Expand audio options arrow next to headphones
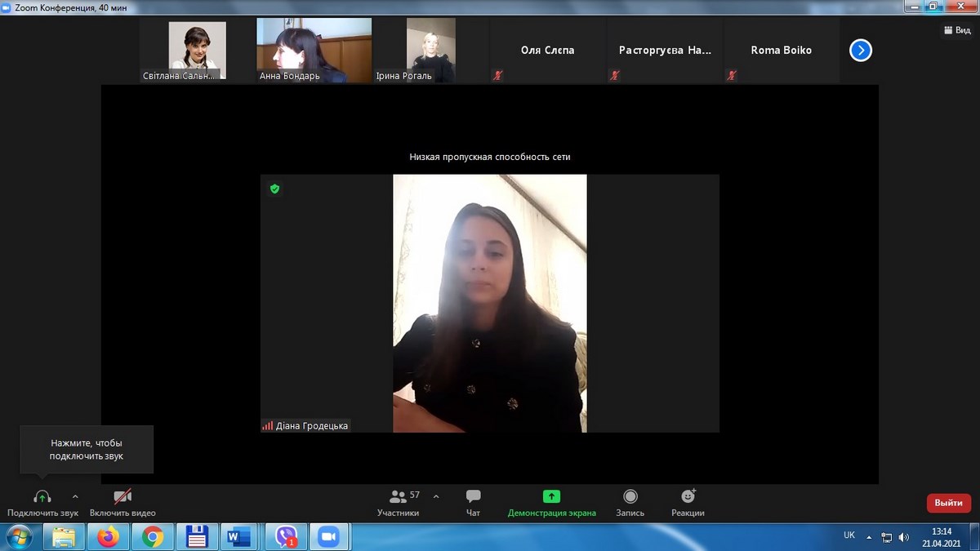 pos(75,495)
